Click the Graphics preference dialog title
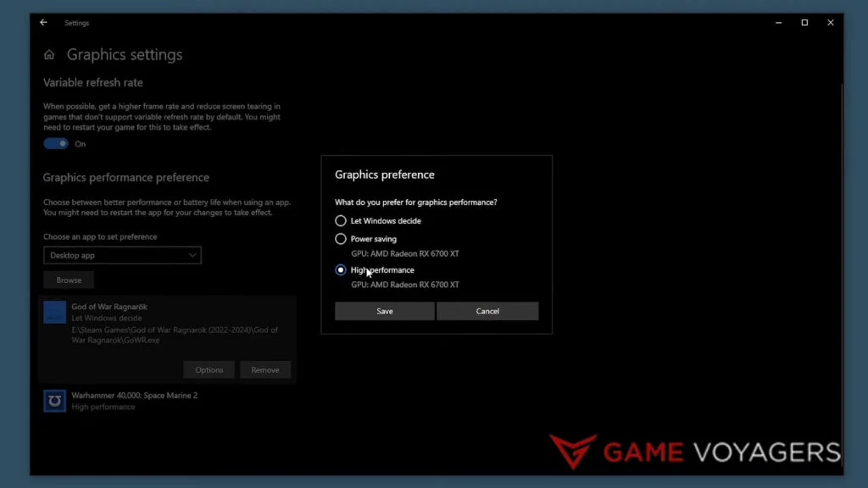Viewport: 868px width, 488px height. 385,175
